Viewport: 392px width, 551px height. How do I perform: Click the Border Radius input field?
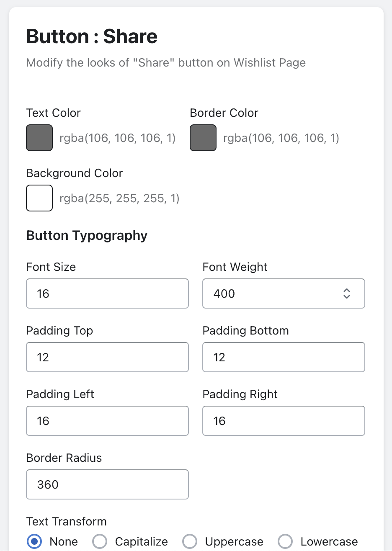click(107, 484)
